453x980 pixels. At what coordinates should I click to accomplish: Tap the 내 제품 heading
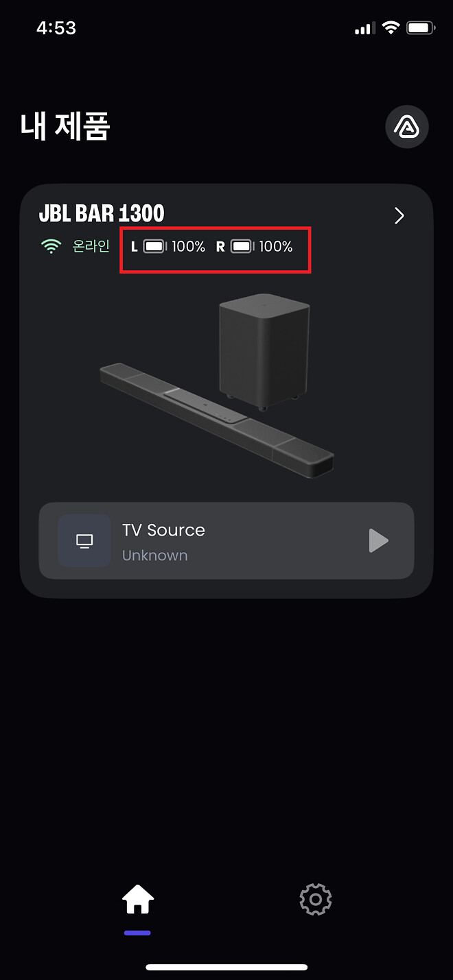click(x=65, y=126)
